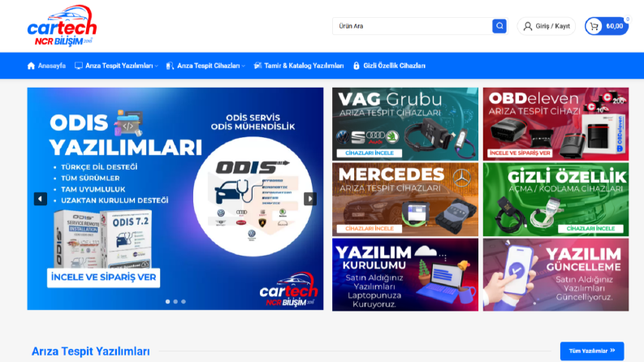Open Arıza Tespit Yazılımları menu
This screenshot has width=644, height=362.
coord(116,66)
